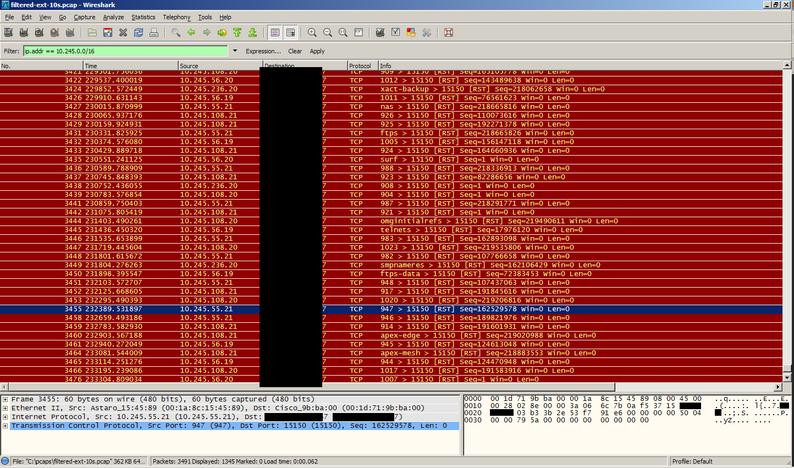This screenshot has width=794, height=468.
Task: Expand the Frame 3455 tree node
Action: click(5, 399)
